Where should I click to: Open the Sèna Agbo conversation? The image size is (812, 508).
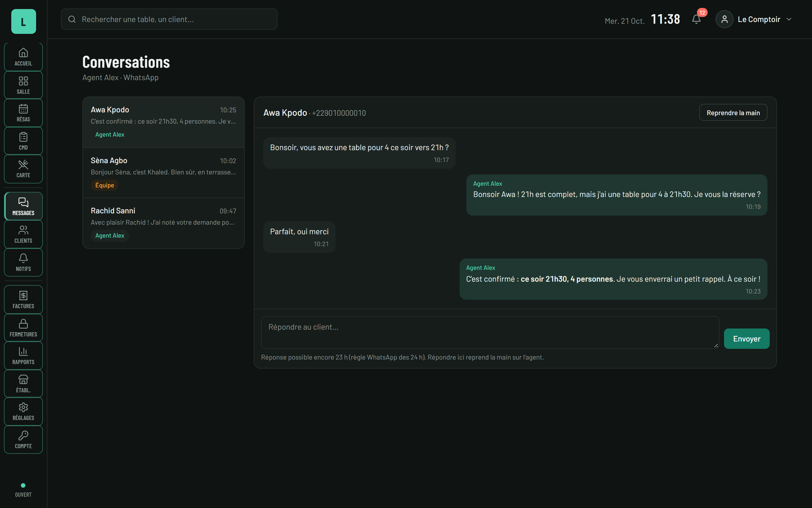[164, 173]
